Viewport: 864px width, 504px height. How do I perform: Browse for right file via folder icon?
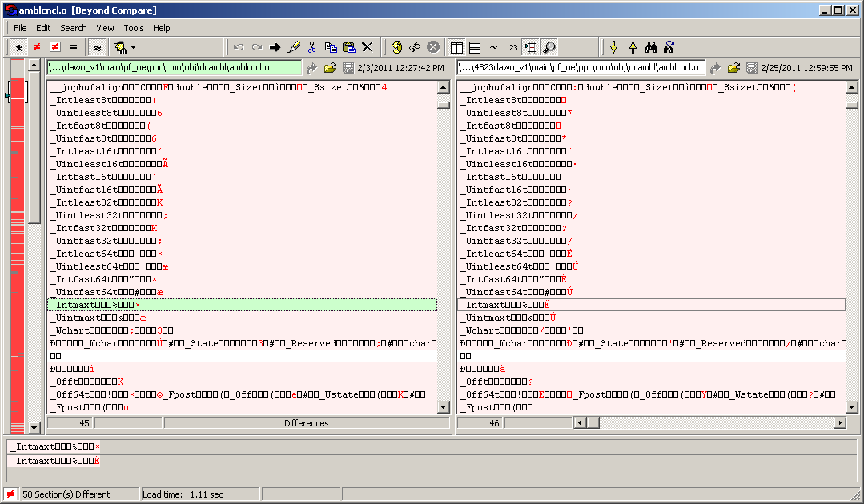tap(733, 68)
